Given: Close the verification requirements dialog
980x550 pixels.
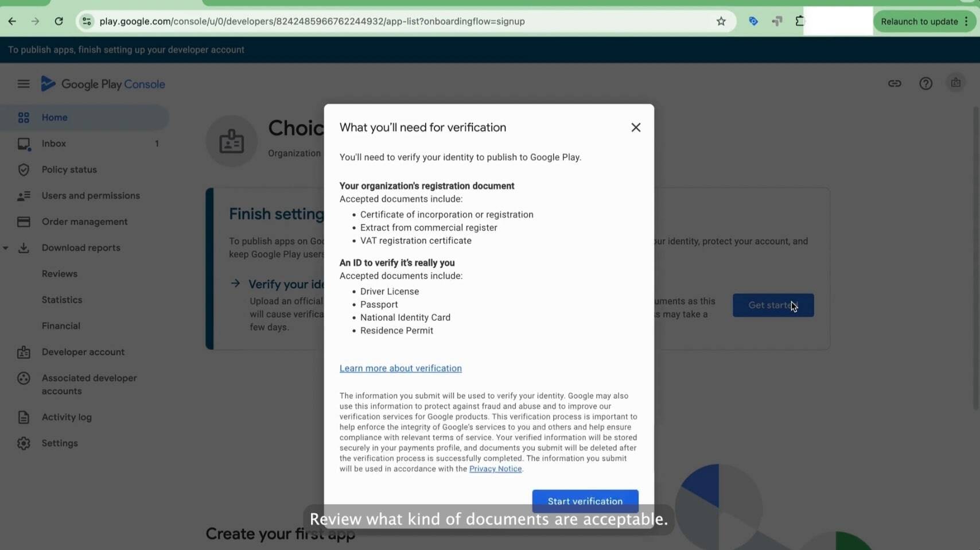Looking at the screenshot, I should pos(636,127).
